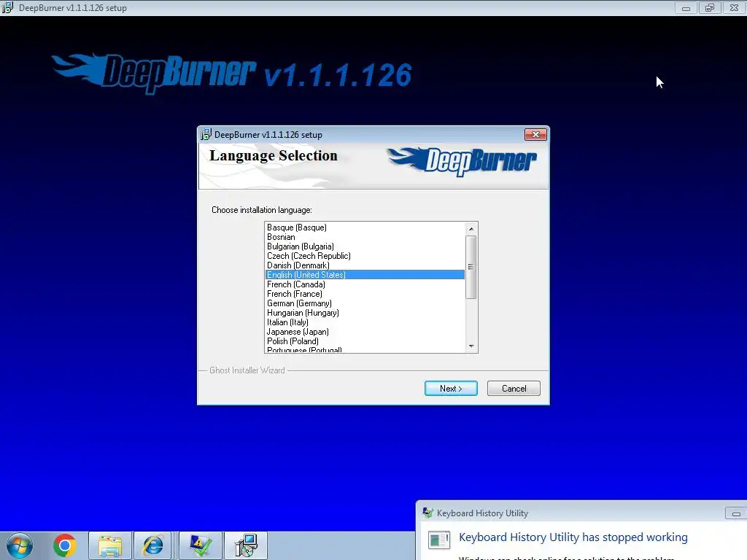Switch to the DeepBurner setup taskbar button
The image size is (747, 560).
tap(246, 545)
